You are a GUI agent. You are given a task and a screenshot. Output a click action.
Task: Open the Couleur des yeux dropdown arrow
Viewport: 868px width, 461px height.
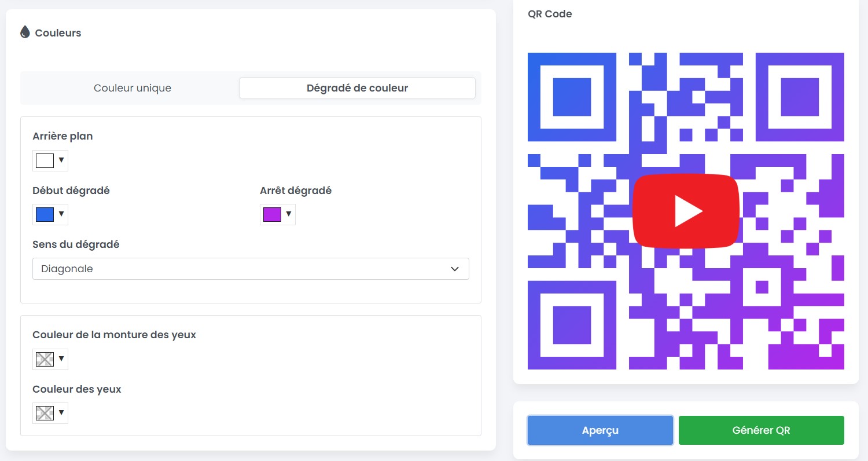[60, 413]
